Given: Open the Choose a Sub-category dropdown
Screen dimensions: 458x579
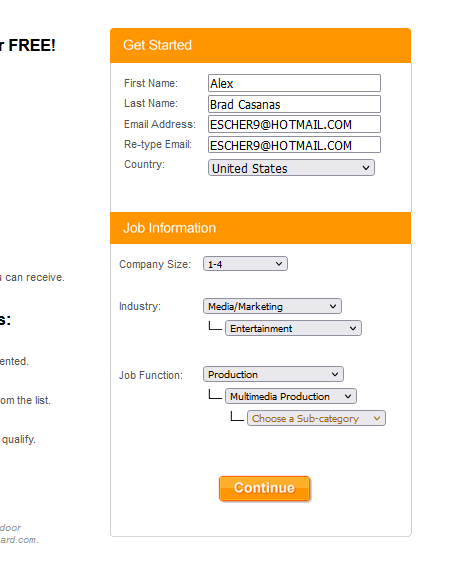Looking at the screenshot, I should coord(316,418).
